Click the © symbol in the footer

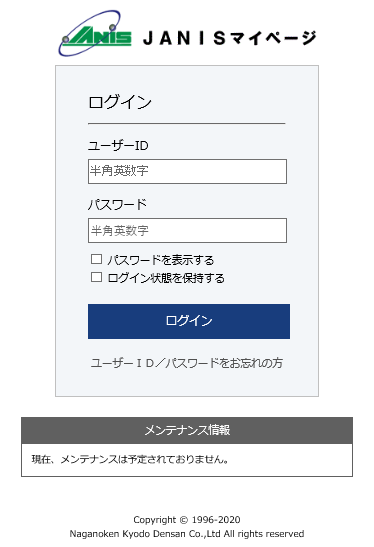coord(184,520)
